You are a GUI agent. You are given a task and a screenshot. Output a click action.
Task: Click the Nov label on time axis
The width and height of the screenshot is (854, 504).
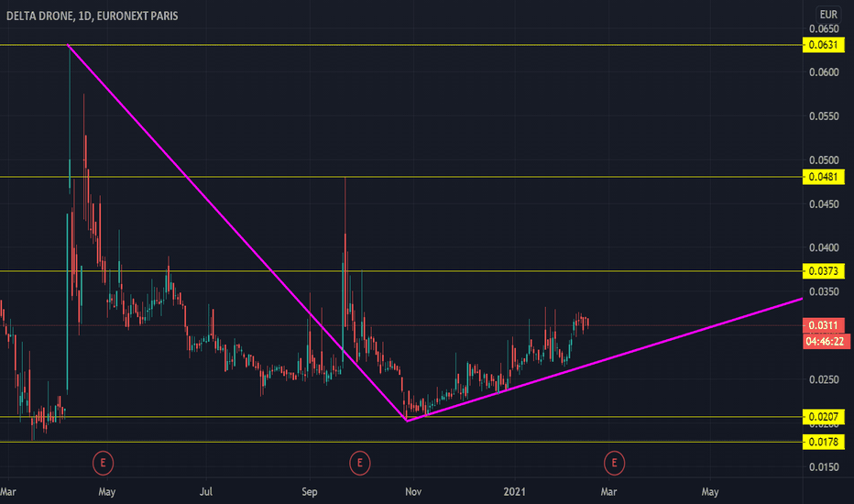click(x=413, y=491)
